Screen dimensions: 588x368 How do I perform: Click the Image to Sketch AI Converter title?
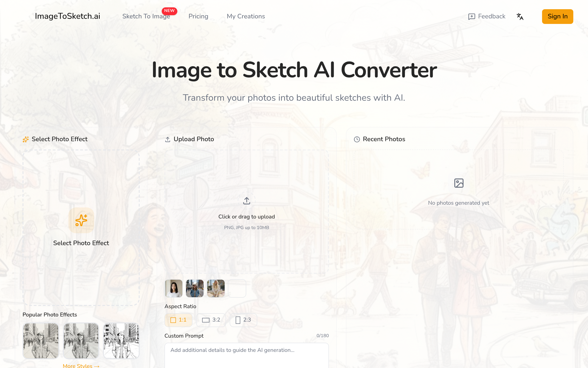pyautogui.click(x=294, y=70)
